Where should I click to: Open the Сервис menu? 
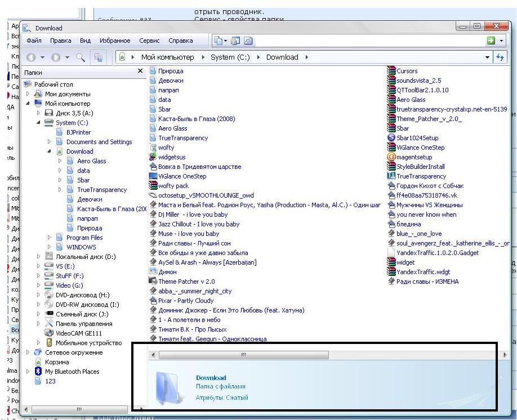coord(149,41)
